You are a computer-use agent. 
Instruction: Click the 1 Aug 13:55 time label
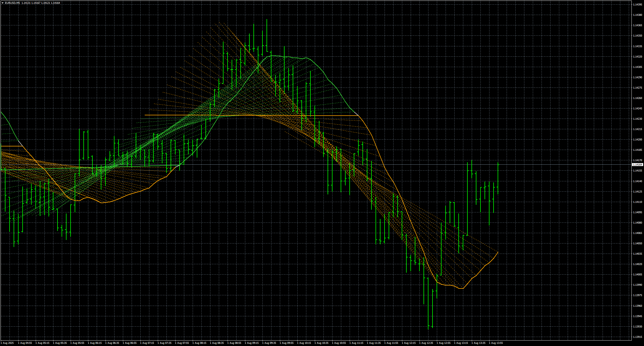pyautogui.click(x=496, y=343)
